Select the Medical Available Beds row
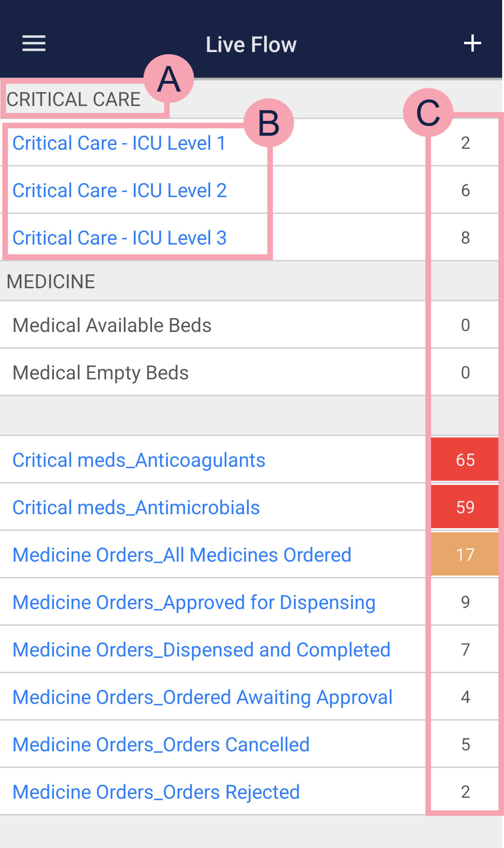 click(112, 325)
